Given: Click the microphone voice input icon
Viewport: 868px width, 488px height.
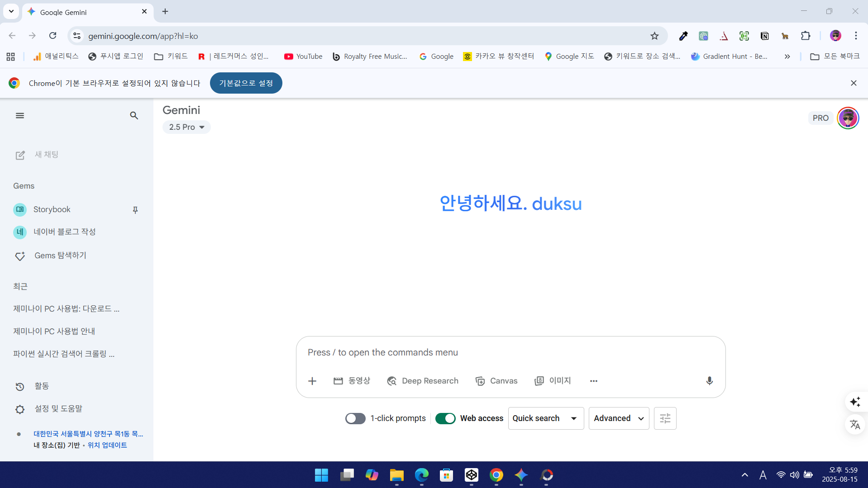Looking at the screenshot, I should [709, 381].
